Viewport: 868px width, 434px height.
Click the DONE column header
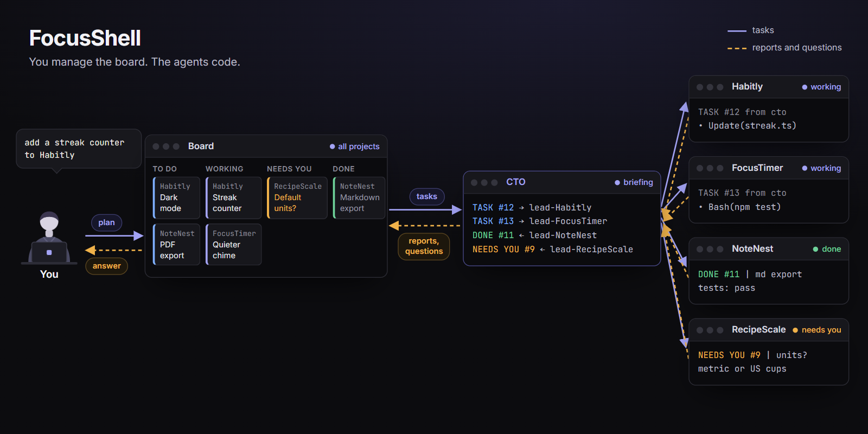343,169
